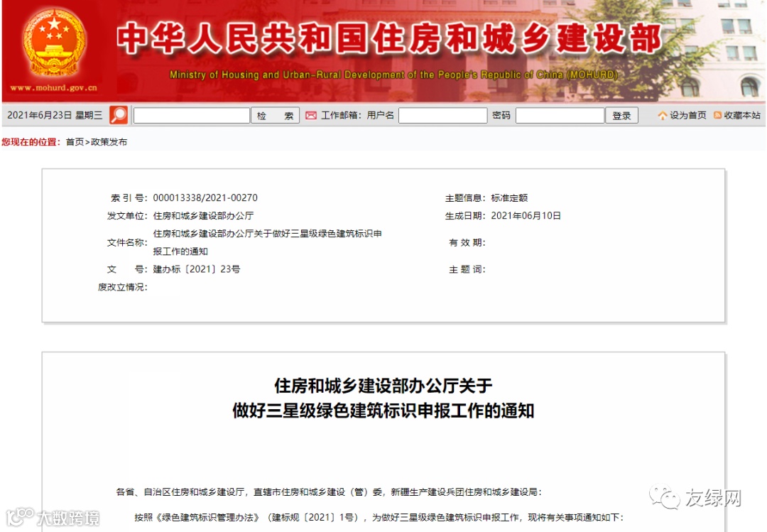
Task: Focus the search keyword input field
Action: pos(192,116)
